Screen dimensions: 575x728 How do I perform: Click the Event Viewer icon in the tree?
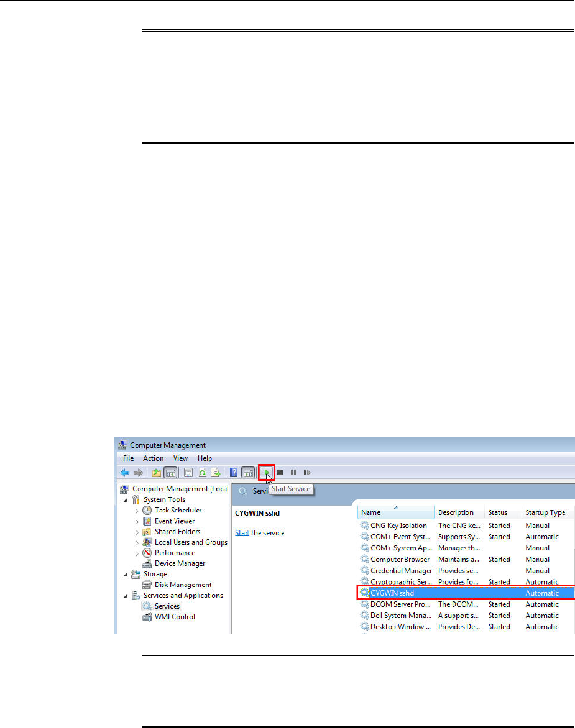coord(147,521)
